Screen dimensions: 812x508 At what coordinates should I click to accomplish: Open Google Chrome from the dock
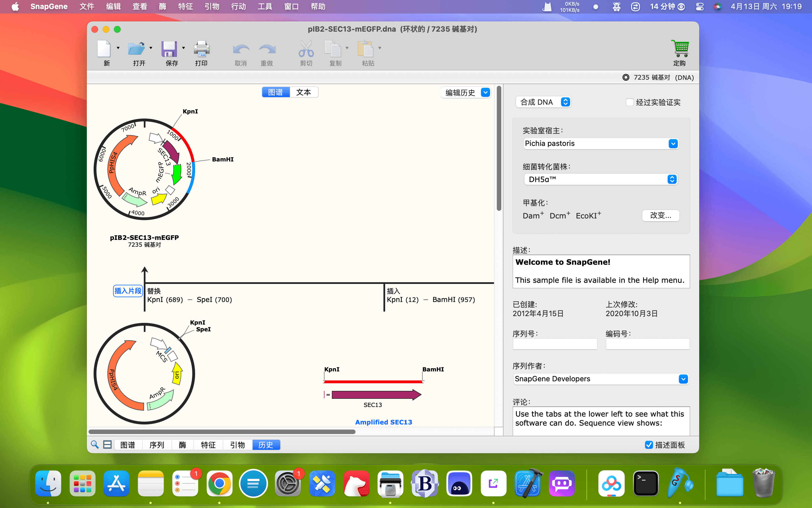point(219,483)
